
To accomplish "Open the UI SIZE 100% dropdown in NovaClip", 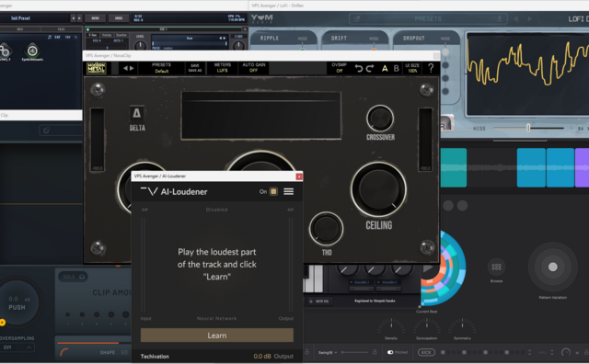I will 412,68.
